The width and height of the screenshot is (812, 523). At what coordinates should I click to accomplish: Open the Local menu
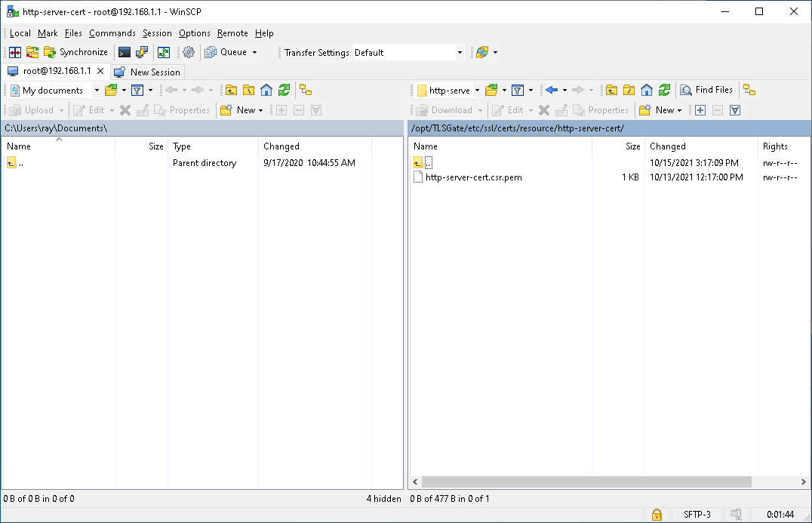pyautogui.click(x=20, y=33)
